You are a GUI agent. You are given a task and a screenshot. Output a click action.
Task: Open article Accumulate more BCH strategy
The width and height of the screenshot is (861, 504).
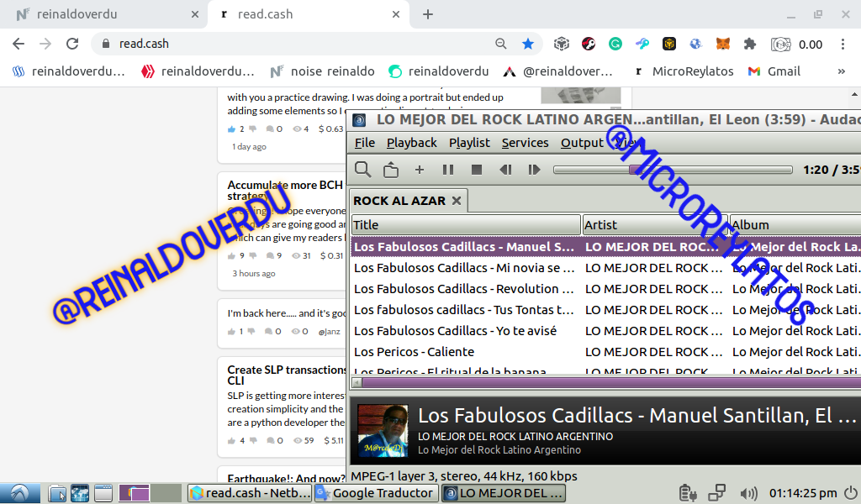point(285,191)
